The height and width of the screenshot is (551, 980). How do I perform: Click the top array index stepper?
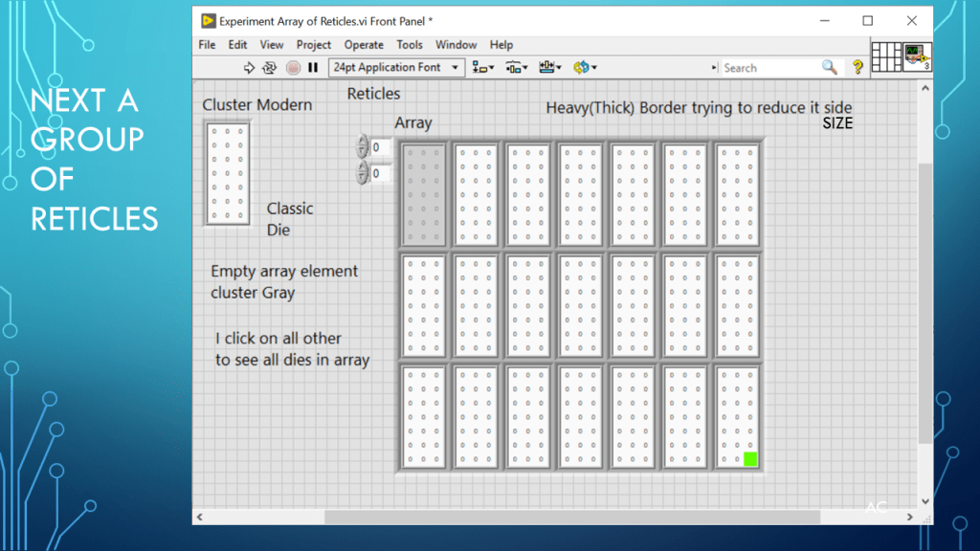362,147
